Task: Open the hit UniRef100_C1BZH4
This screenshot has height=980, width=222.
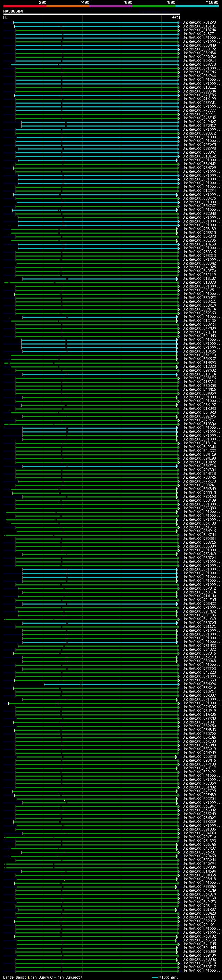Action: click(x=199, y=30)
